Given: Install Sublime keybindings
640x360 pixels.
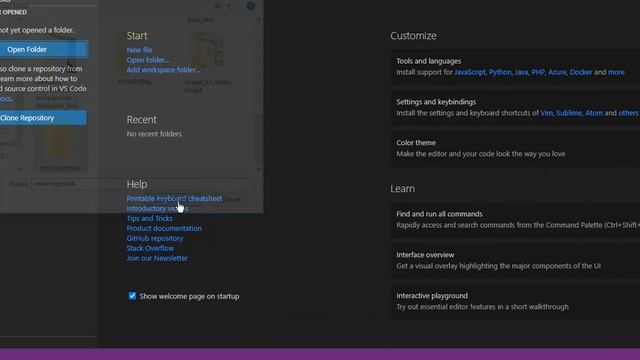Looking at the screenshot, I should pos(569,113).
